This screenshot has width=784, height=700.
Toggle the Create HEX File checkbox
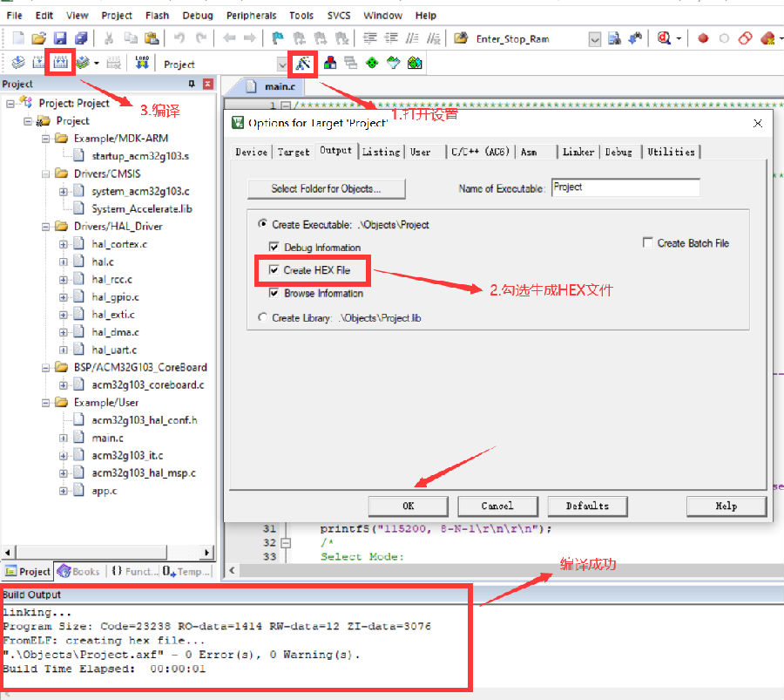[x=274, y=270]
